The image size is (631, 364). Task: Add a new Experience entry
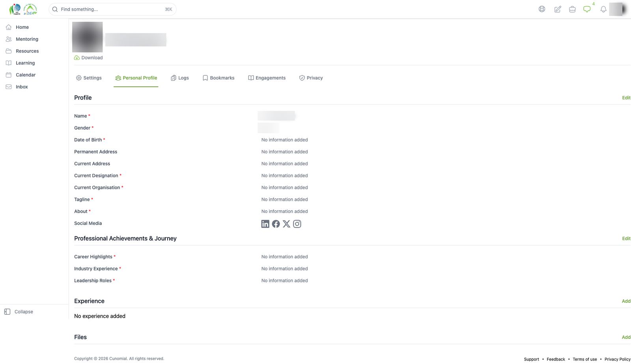pos(626,301)
